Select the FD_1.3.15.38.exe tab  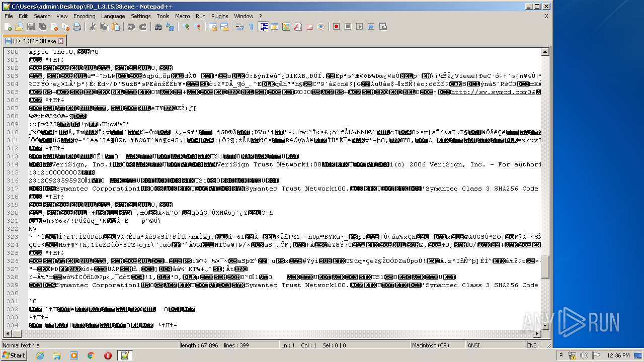tap(34, 41)
